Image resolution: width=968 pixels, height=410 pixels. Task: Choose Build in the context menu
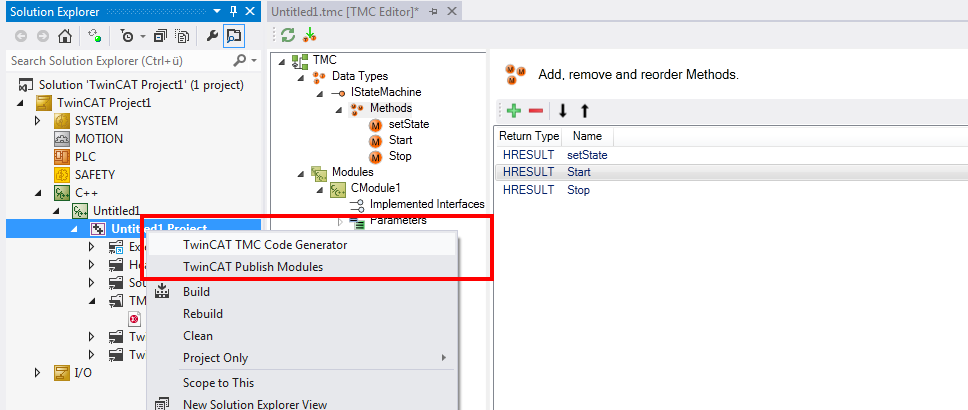(302, 291)
